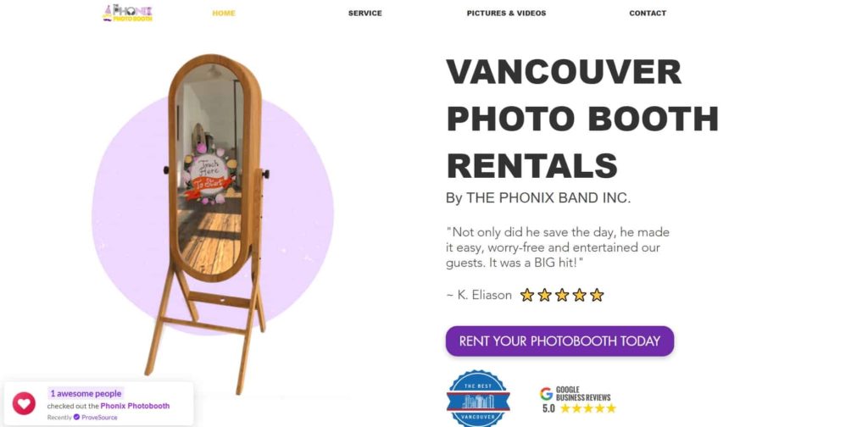Click the Phonix Photo Booth logo

pos(127,13)
